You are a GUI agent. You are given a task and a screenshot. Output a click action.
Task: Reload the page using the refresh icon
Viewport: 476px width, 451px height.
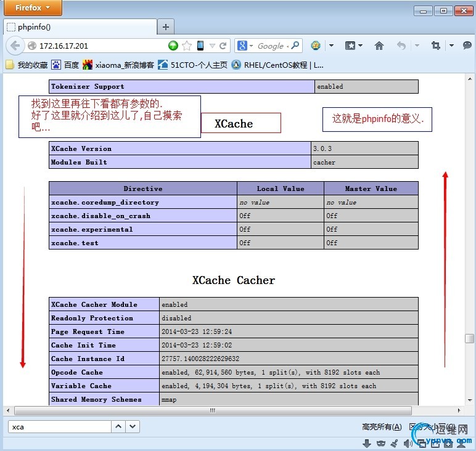[223, 46]
